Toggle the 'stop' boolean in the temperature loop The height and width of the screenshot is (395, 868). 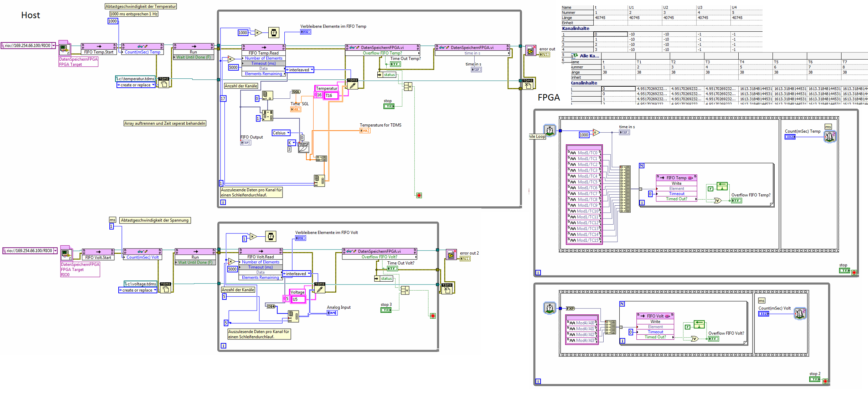(389, 106)
